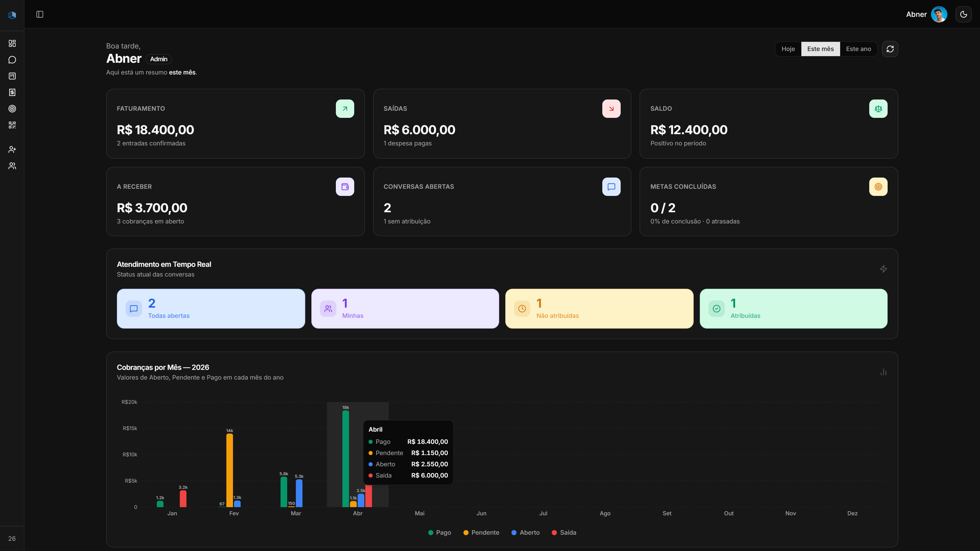Toggle Saída series in chart legend

(564, 532)
